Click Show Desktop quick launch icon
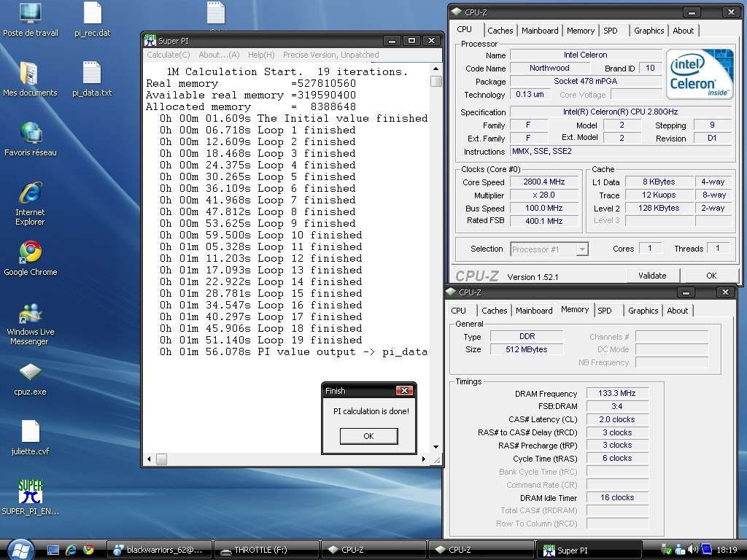Image resolution: width=747 pixels, height=560 pixels. click(53, 550)
